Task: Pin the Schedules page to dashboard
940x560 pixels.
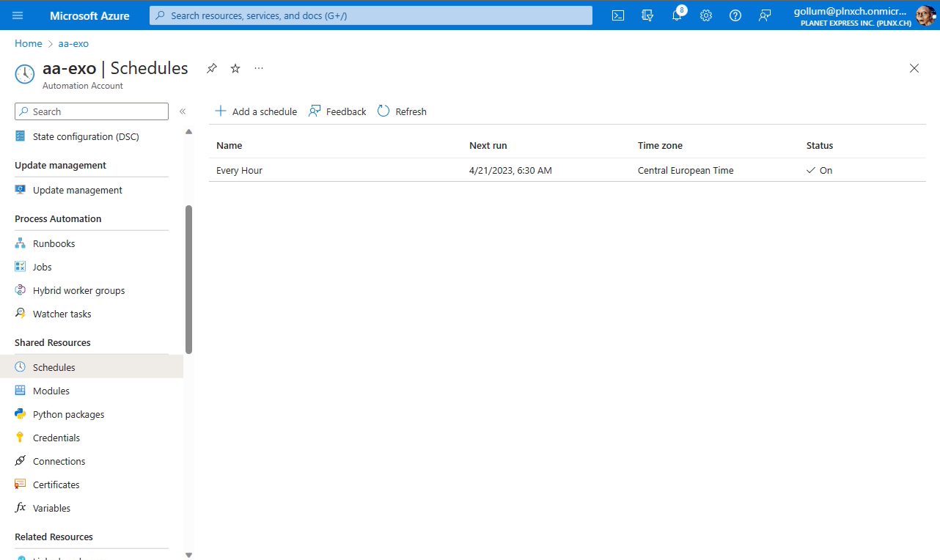Action: tap(211, 68)
